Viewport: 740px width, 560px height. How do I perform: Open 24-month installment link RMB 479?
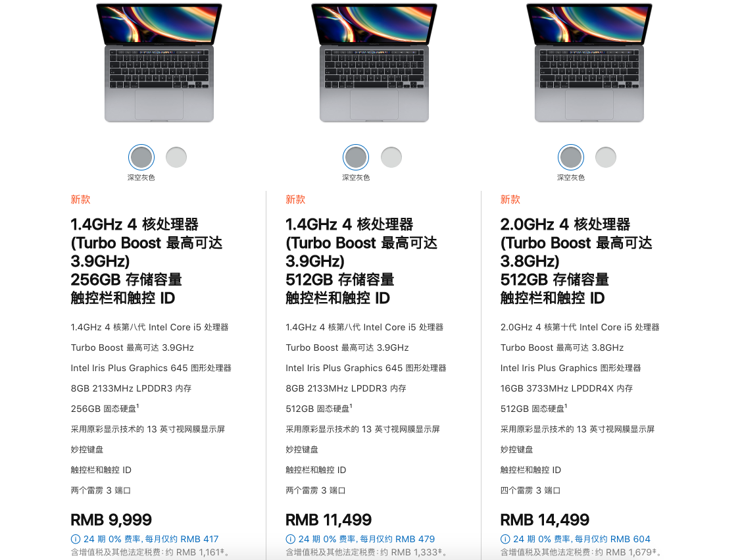[x=366, y=539]
